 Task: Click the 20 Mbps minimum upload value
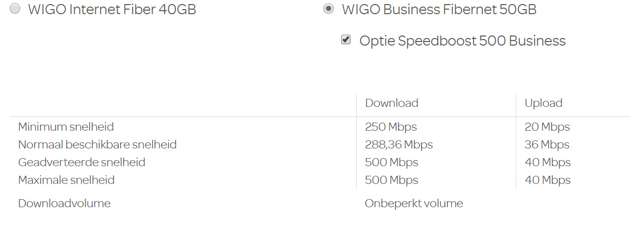tap(547, 127)
